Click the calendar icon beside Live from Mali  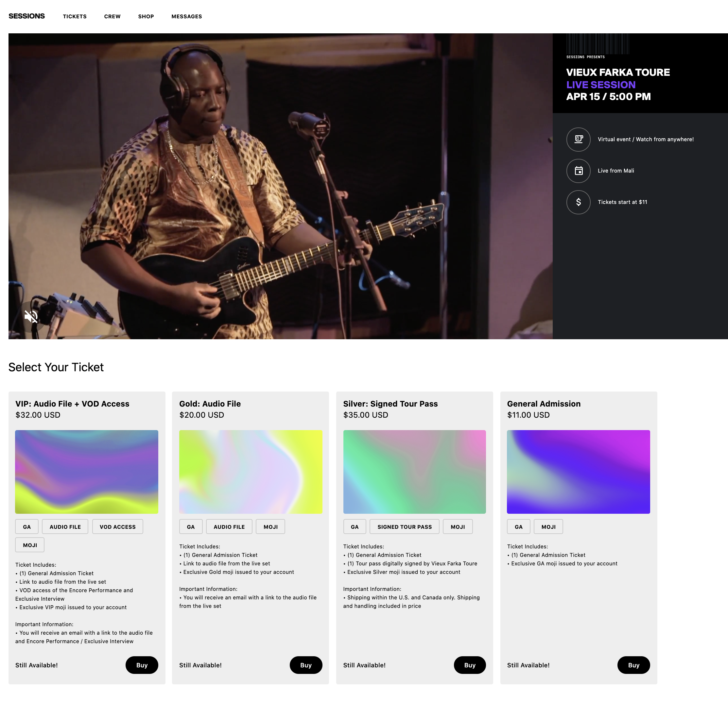pyautogui.click(x=578, y=171)
